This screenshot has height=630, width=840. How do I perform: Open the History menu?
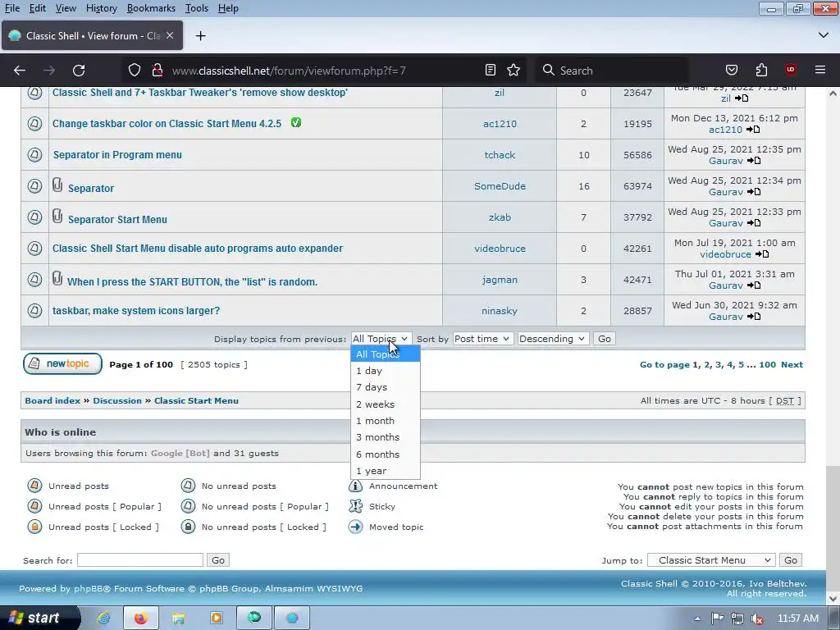[101, 8]
